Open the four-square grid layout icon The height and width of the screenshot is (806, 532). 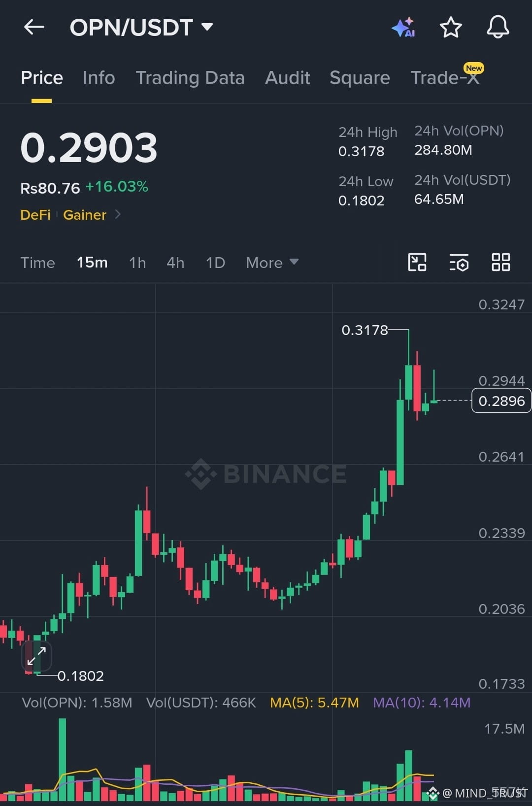500,262
